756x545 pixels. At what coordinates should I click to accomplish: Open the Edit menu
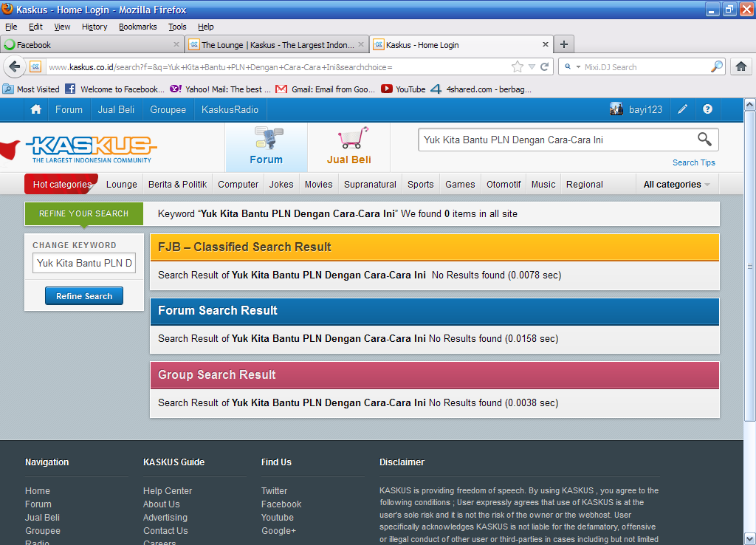pyautogui.click(x=35, y=27)
